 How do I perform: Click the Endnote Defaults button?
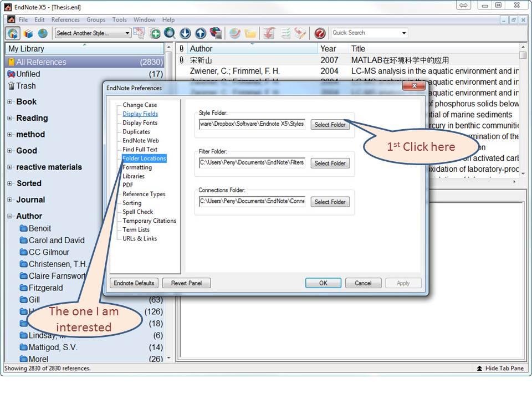pos(134,283)
